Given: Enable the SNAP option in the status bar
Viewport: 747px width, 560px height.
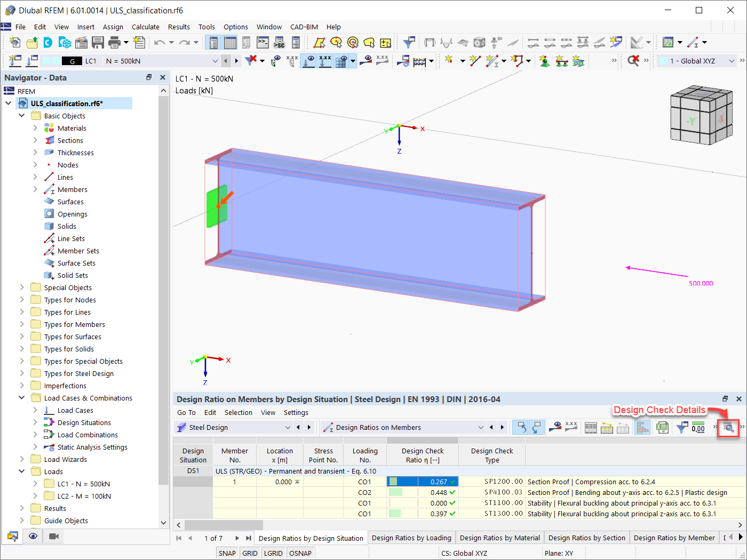Looking at the screenshot, I should (227, 553).
